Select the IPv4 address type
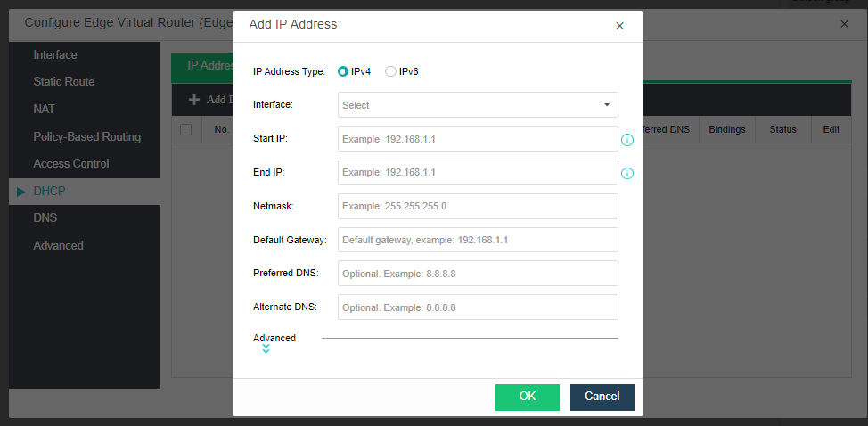Viewport: 868px width, 426px height. click(343, 71)
